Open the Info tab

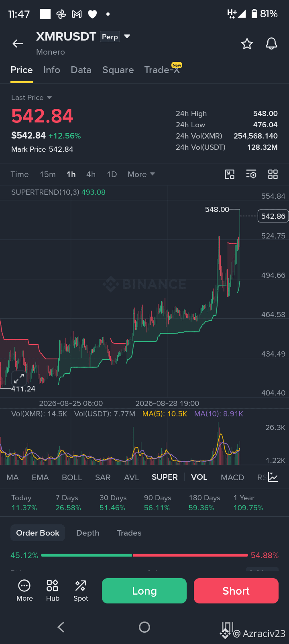coord(52,70)
